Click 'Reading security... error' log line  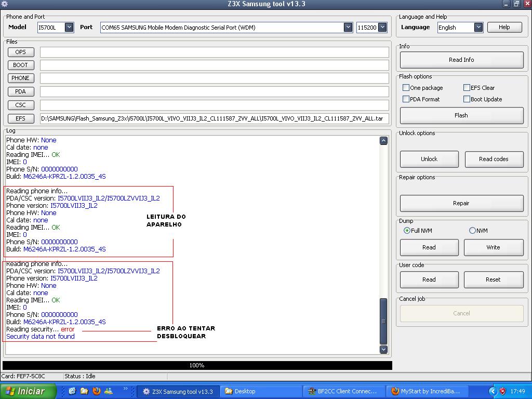pos(41,329)
